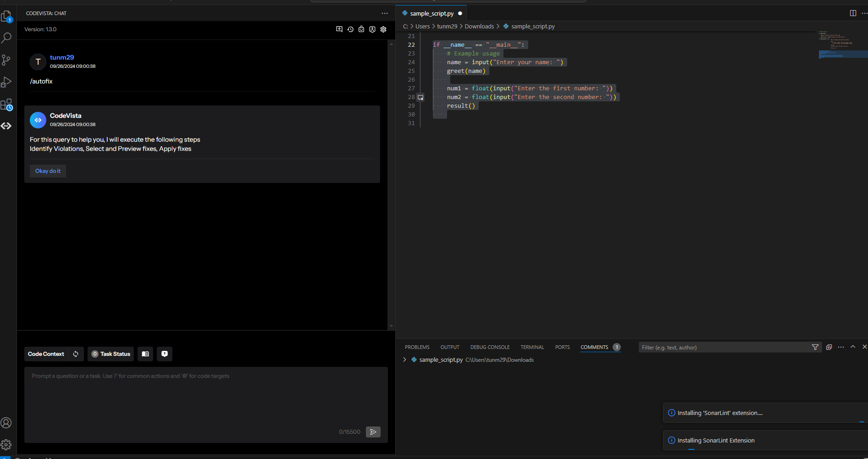Click the Installing 'SonarLint' extension notification
The height and width of the screenshot is (459, 868).
[x=765, y=413]
